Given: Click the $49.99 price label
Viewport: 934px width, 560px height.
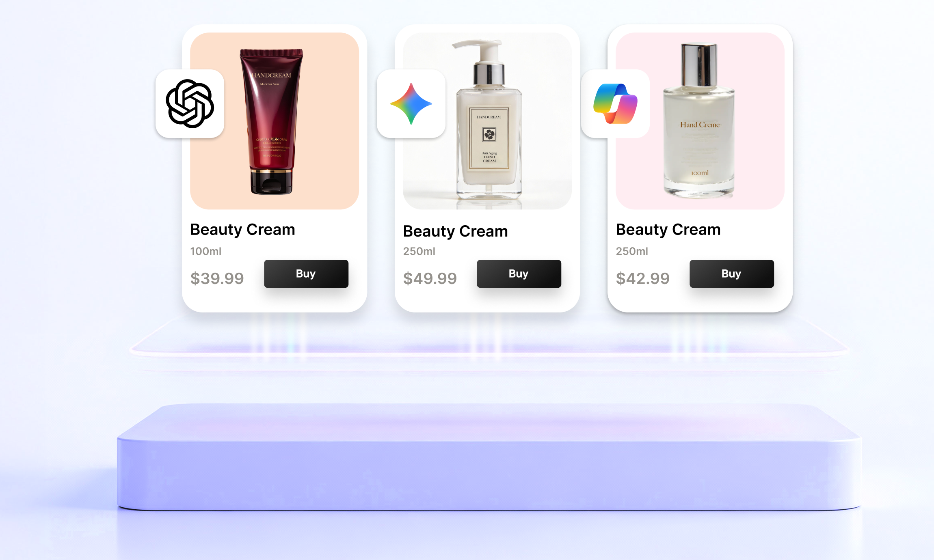Looking at the screenshot, I should 430,278.
